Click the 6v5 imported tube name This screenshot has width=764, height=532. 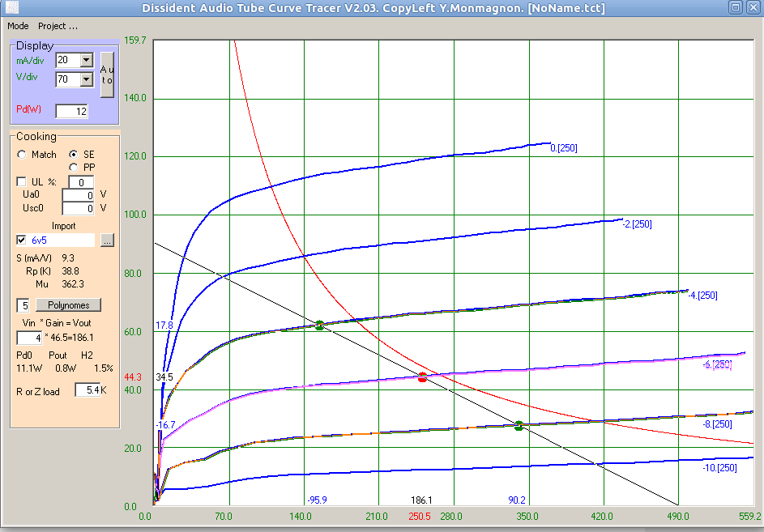39,240
